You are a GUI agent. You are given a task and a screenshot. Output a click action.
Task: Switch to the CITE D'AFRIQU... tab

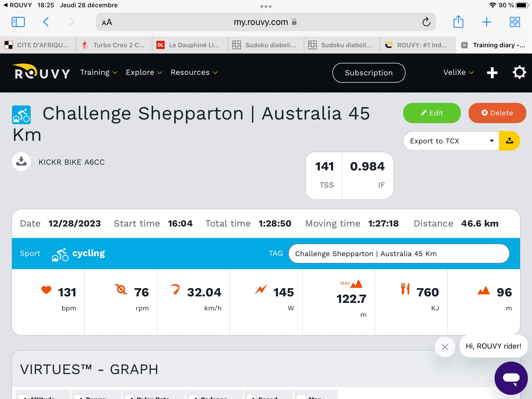38,45
